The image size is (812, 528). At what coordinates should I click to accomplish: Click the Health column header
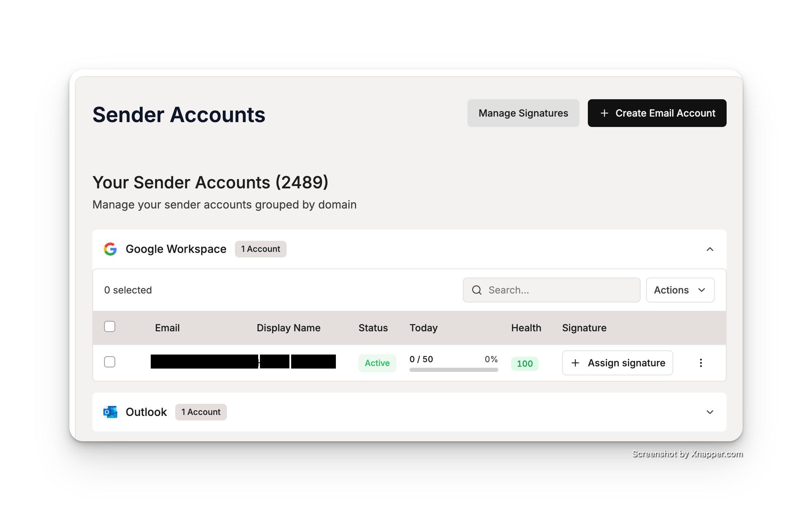526,328
